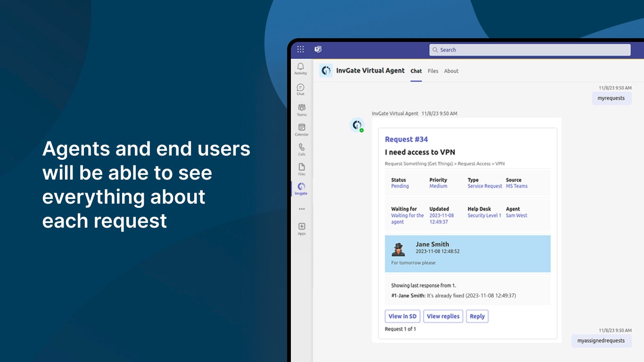The image size is (644, 362).
Task: Open the Files sidebar icon
Action: tap(302, 169)
